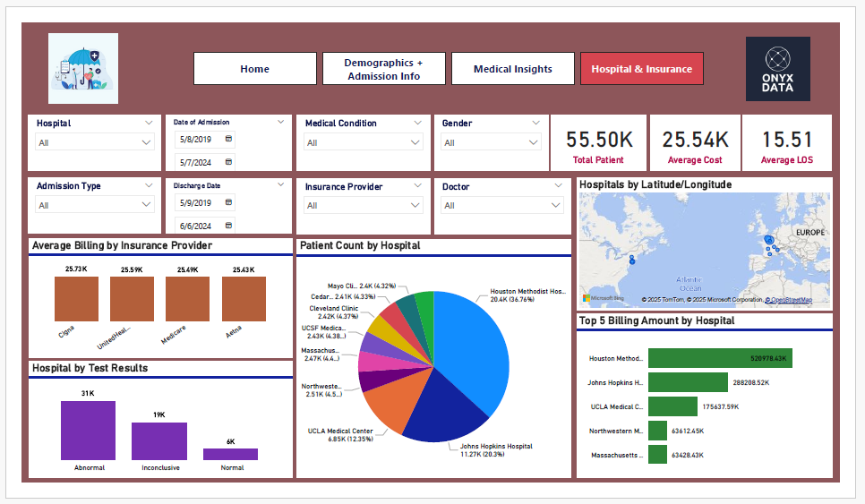Select the Aetna billing bar

click(244, 299)
